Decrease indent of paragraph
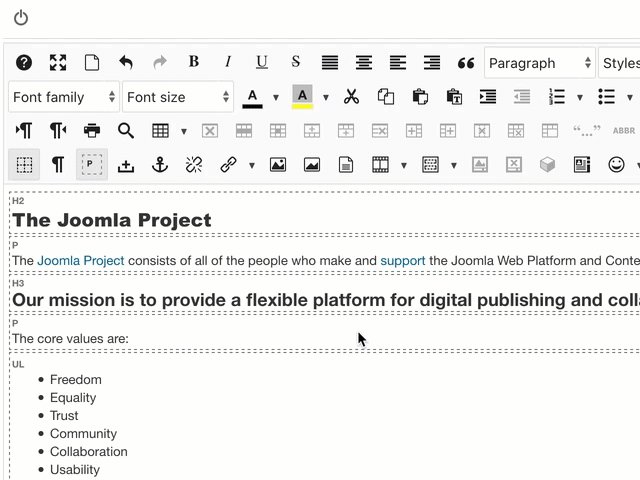The width and height of the screenshot is (640, 480). (x=522, y=97)
